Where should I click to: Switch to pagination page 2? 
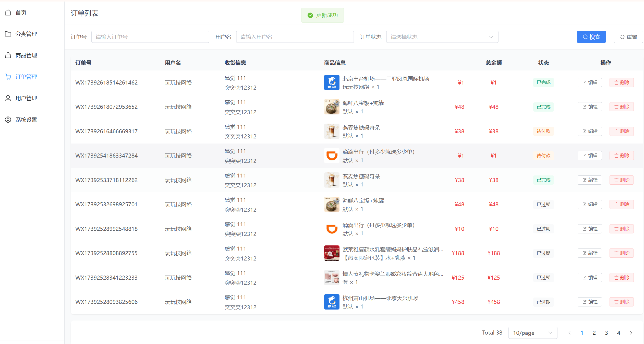[x=594, y=333]
